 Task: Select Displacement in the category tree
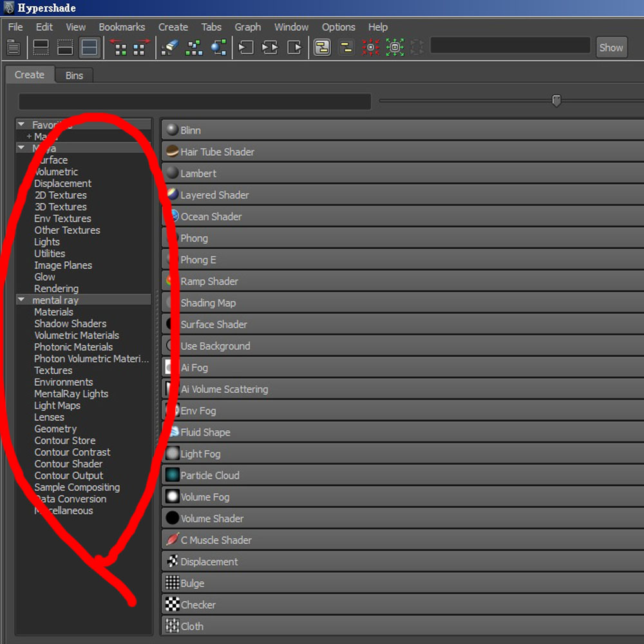click(x=63, y=184)
